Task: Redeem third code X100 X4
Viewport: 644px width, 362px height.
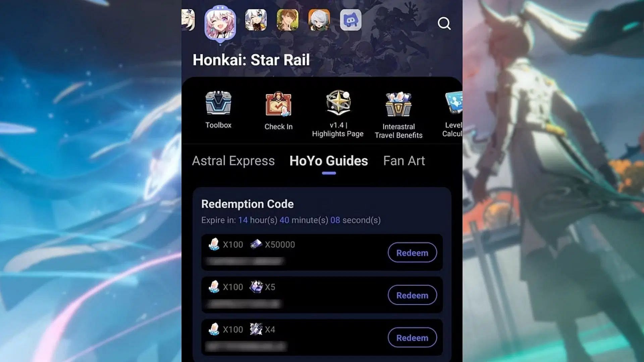Action: (412, 338)
